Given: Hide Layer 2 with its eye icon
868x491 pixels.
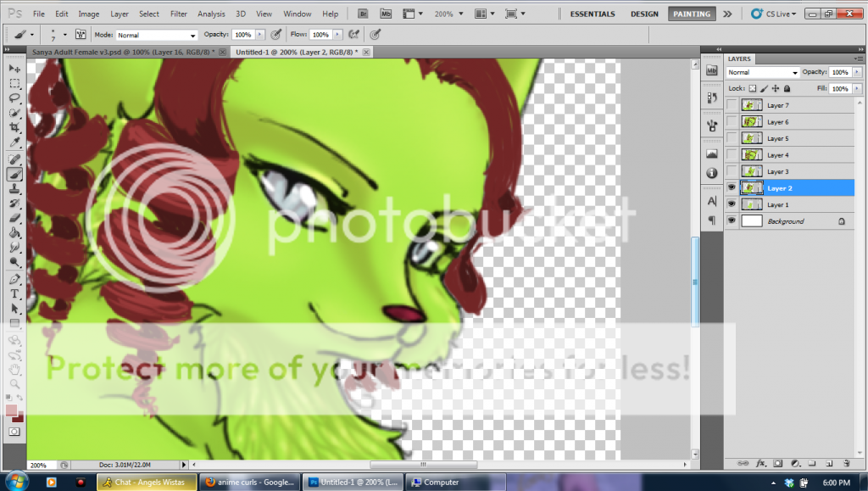Looking at the screenshot, I should pyautogui.click(x=731, y=188).
